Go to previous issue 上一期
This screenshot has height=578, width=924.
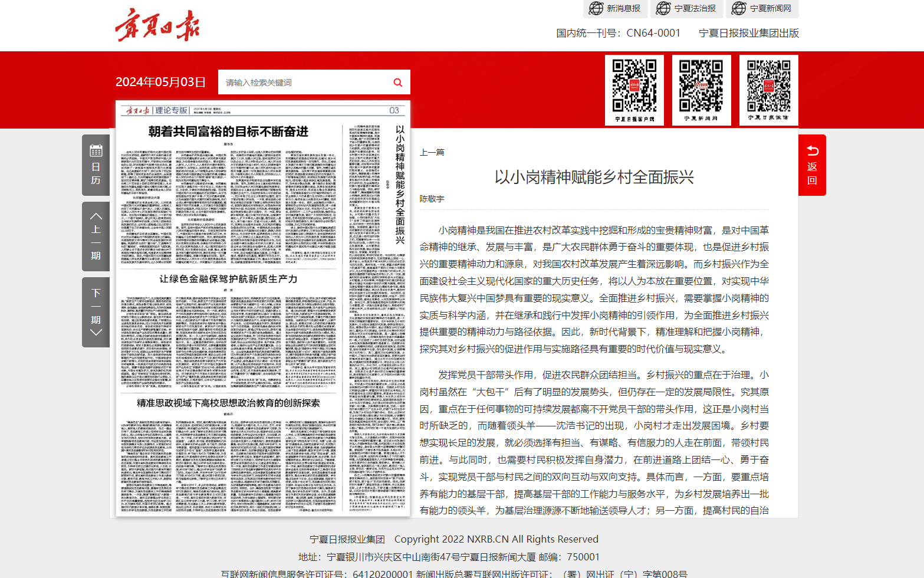coord(96,236)
